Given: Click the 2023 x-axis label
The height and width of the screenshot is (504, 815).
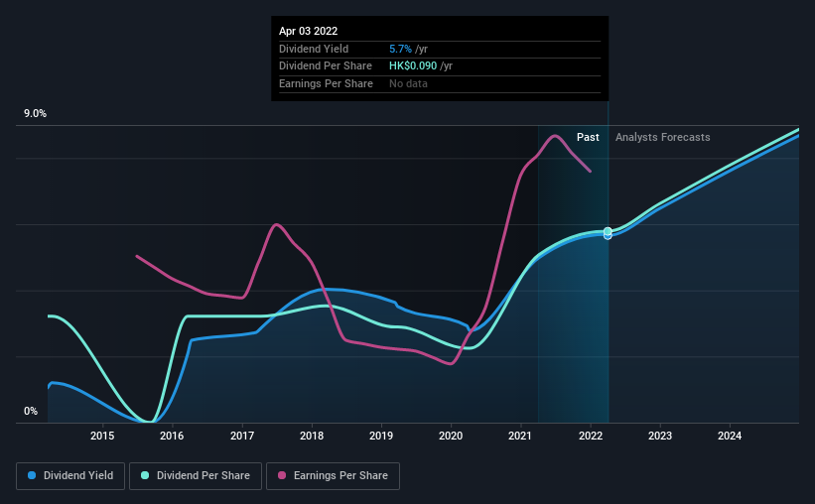Looking at the screenshot, I should point(660,436).
